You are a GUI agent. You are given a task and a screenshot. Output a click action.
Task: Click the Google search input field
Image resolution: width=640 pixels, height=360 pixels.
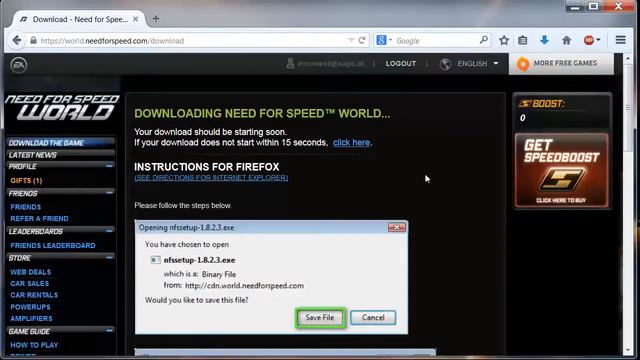coord(436,40)
